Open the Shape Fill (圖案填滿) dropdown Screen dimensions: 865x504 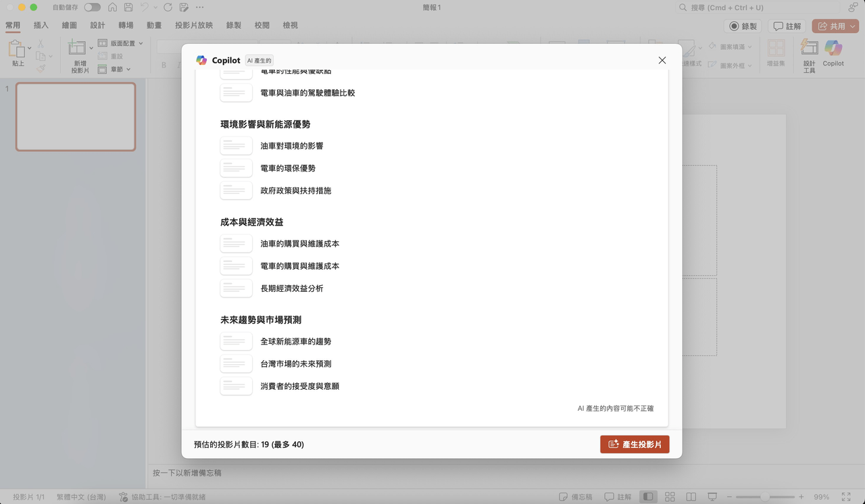tap(730, 47)
